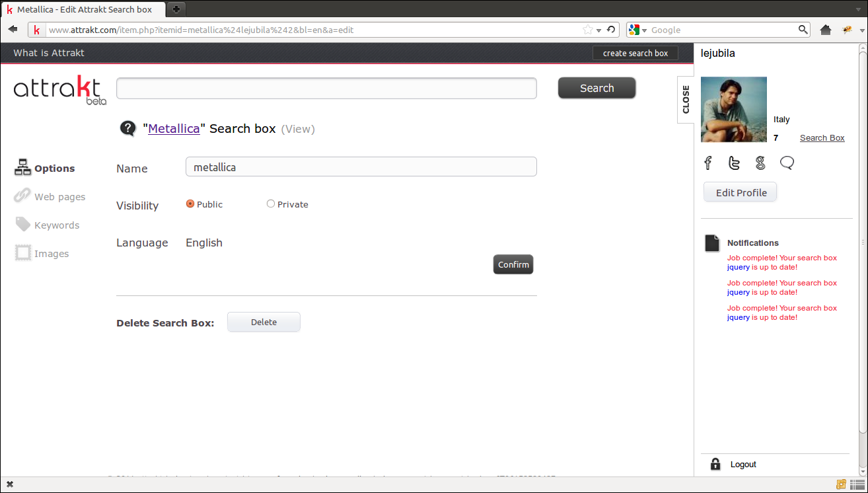Image resolution: width=868 pixels, height=493 pixels.
Task: Open the Facebook profile icon
Action: click(x=708, y=163)
